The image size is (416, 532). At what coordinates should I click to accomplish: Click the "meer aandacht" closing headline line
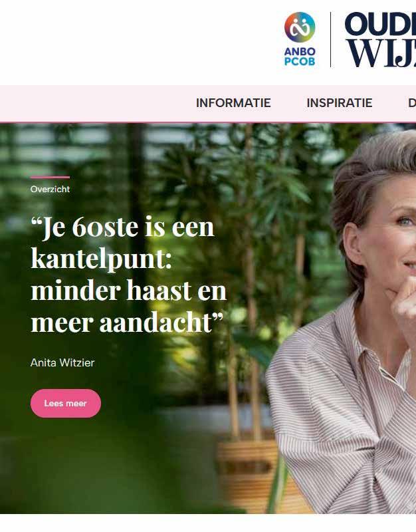click(127, 323)
